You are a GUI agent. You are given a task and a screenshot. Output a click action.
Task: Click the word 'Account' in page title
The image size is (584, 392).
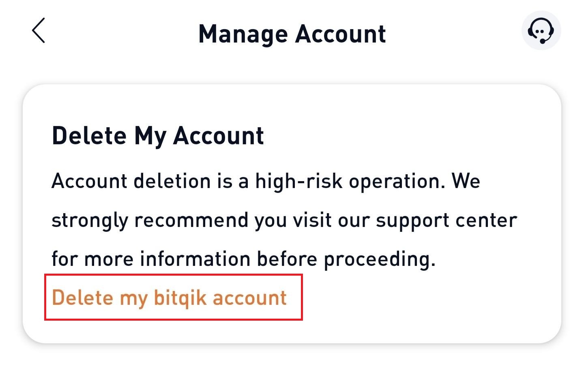(x=341, y=34)
